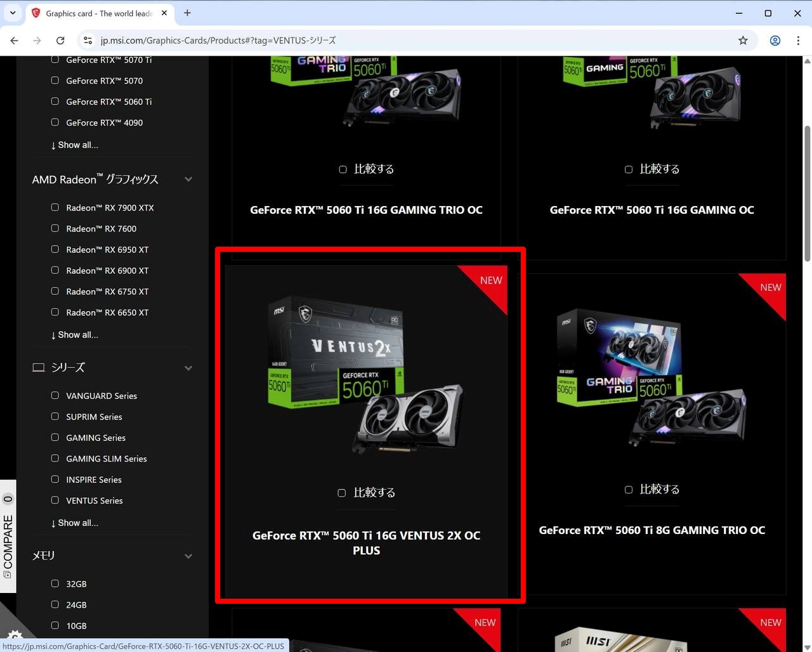Check the 10GB memory filter
The image size is (812, 652).
tap(55, 625)
